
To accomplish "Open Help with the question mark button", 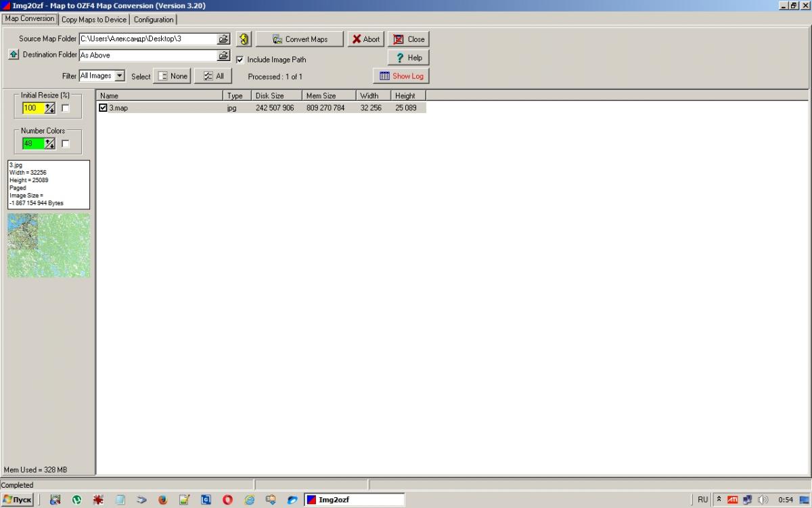I will tap(408, 58).
